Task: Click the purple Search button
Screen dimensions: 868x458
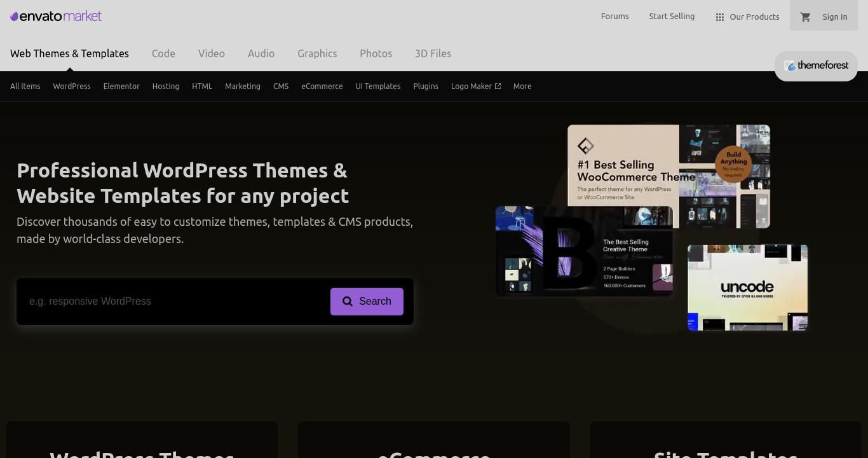Action: point(367,302)
